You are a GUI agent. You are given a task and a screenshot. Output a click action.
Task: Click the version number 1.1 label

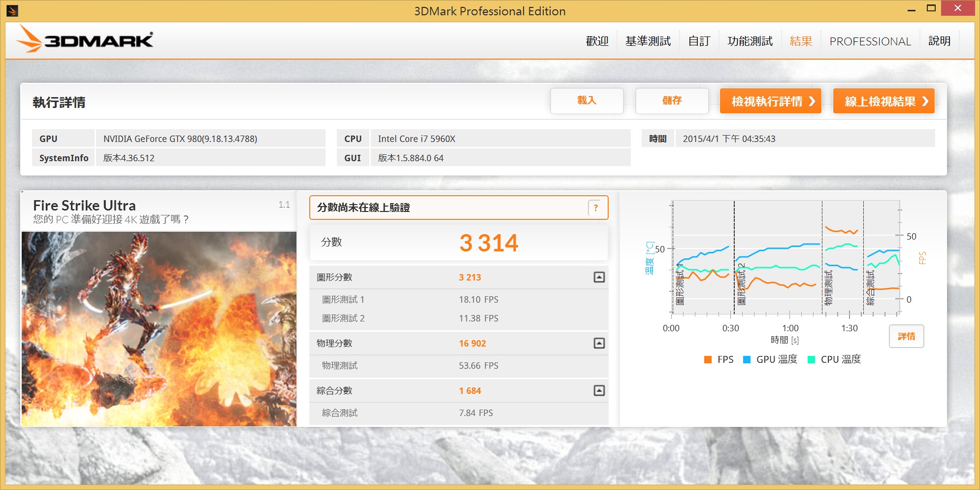pyautogui.click(x=284, y=204)
